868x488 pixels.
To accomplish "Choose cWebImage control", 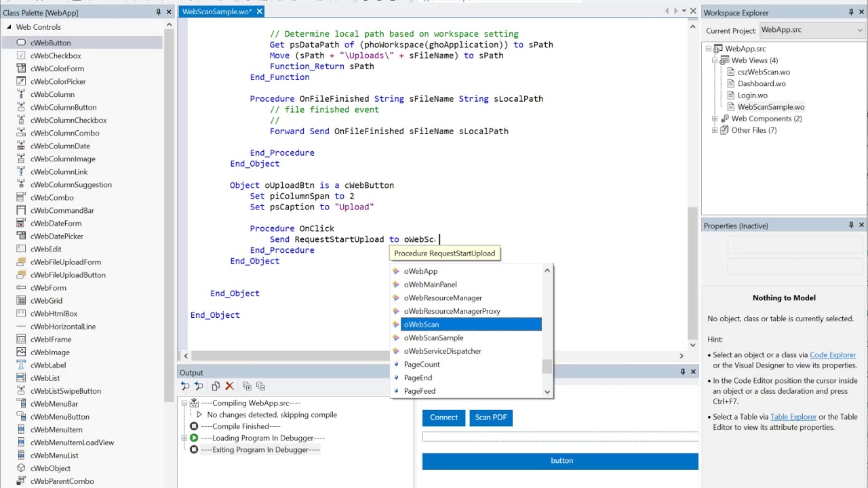I will click(50, 352).
